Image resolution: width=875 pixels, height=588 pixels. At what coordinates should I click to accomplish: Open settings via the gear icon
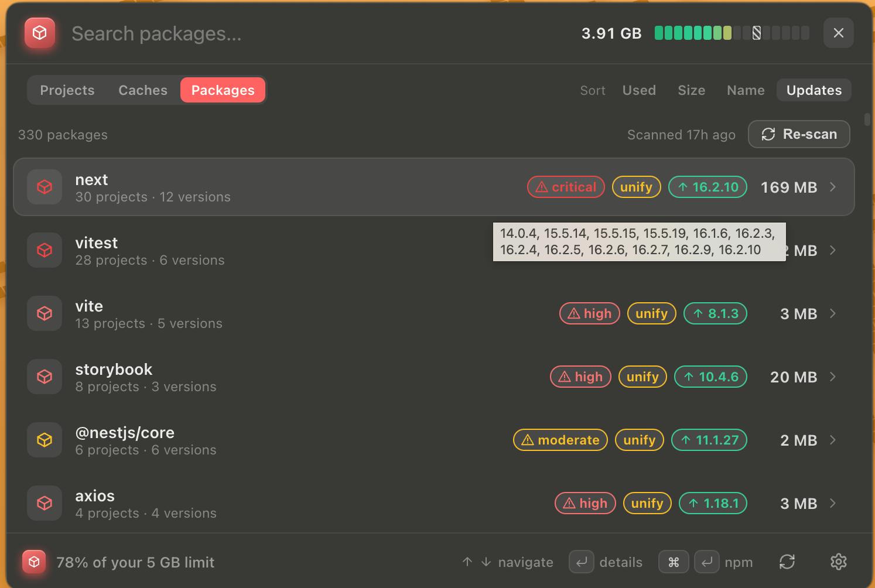click(x=839, y=562)
